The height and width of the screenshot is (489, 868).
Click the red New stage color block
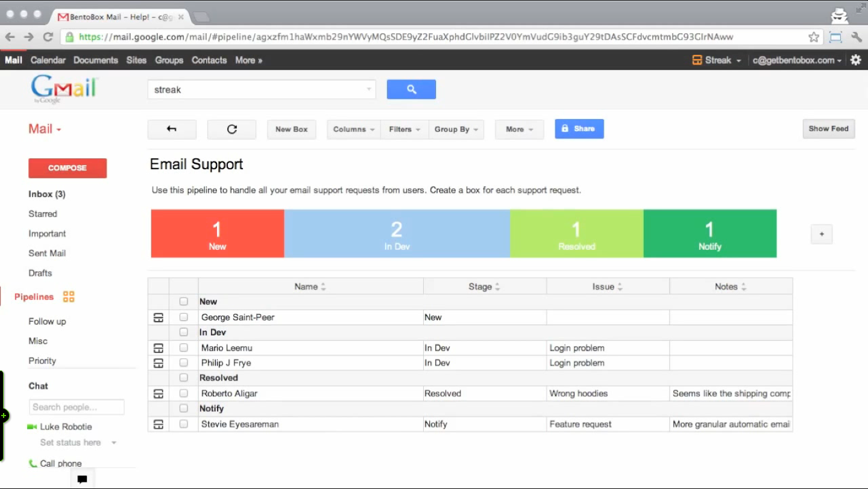click(x=217, y=234)
